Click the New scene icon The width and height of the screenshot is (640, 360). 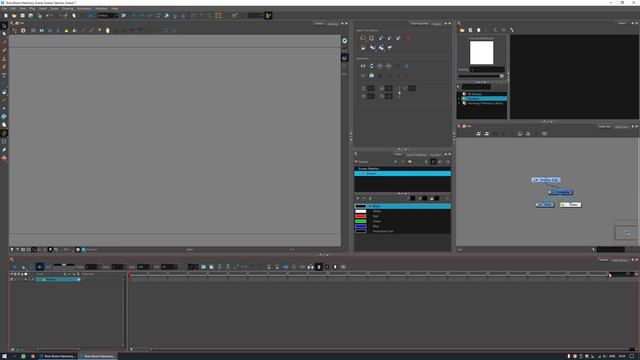tap(6, 16)
